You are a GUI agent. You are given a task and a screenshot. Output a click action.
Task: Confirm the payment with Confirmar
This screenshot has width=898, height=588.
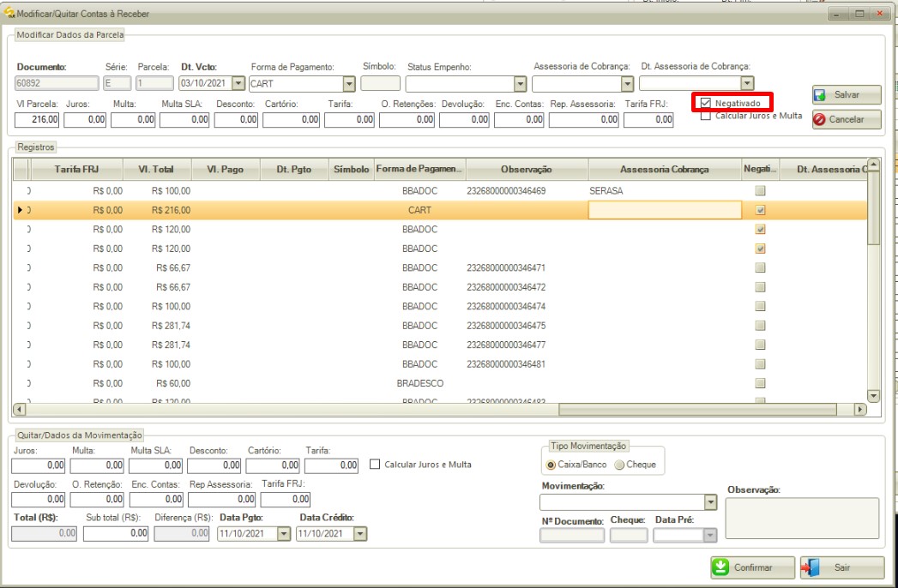click(x=752, y=567)
